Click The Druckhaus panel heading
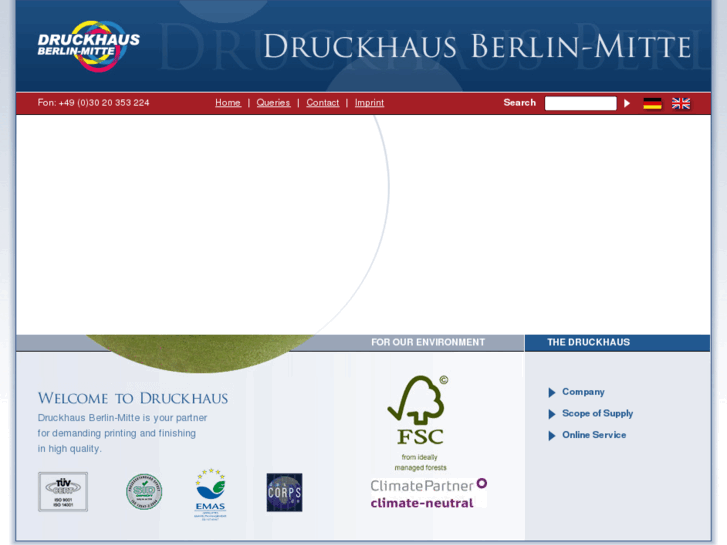Screen dimensions: 727x545 588,342
